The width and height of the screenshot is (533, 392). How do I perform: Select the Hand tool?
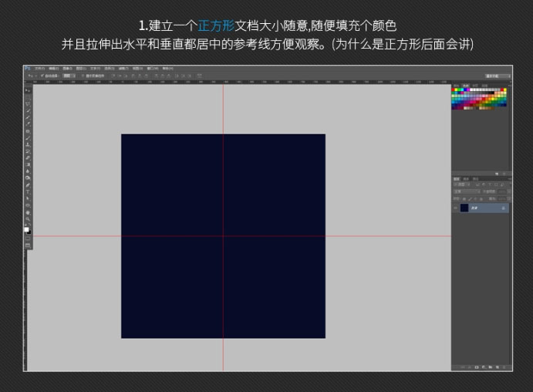28,212
